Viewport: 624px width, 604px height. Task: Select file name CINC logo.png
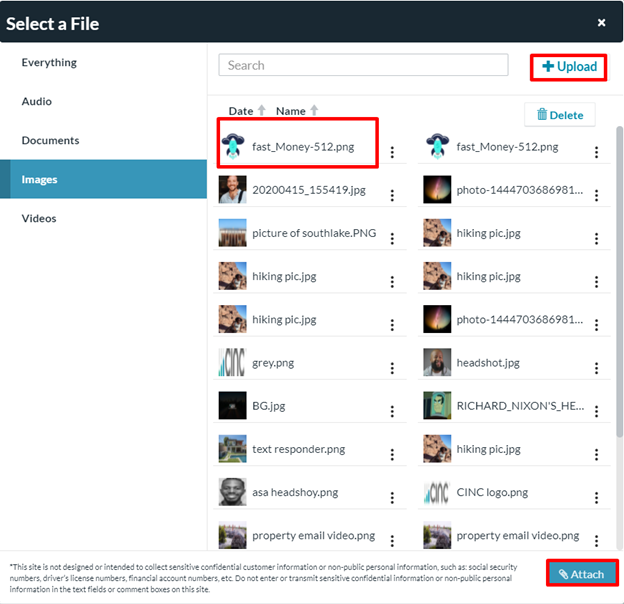492,493
